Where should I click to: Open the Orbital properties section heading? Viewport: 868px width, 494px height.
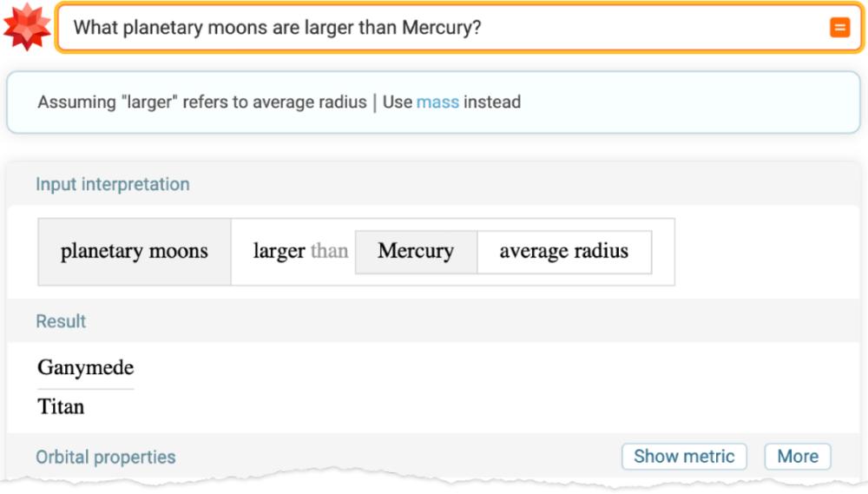(x=105, y=458)
